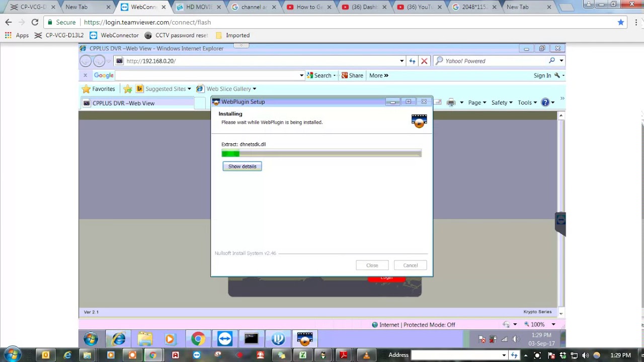Viewport: 644px width, 362px height.
Task: Click the local Windows Start button
Action: pyautogui.click(x=12, y=355)
